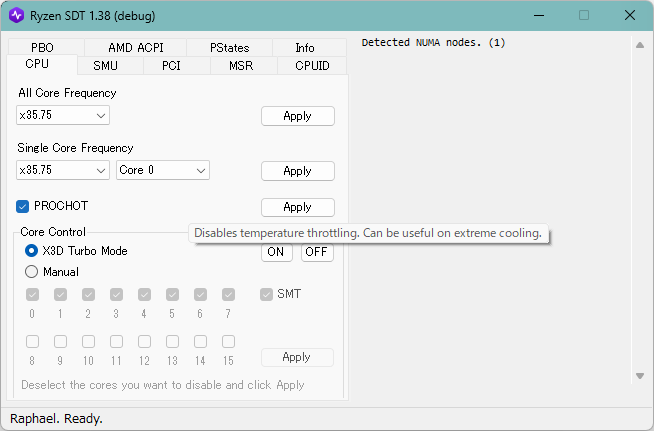The image size is (654, 431).
Task: Toggle the SMT checkbox
Action: [266, 295]
